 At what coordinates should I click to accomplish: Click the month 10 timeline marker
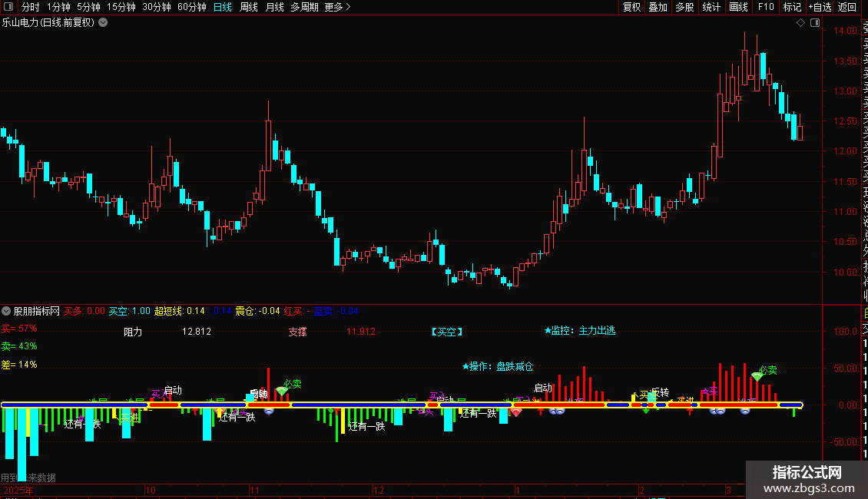tap(151, 491)
